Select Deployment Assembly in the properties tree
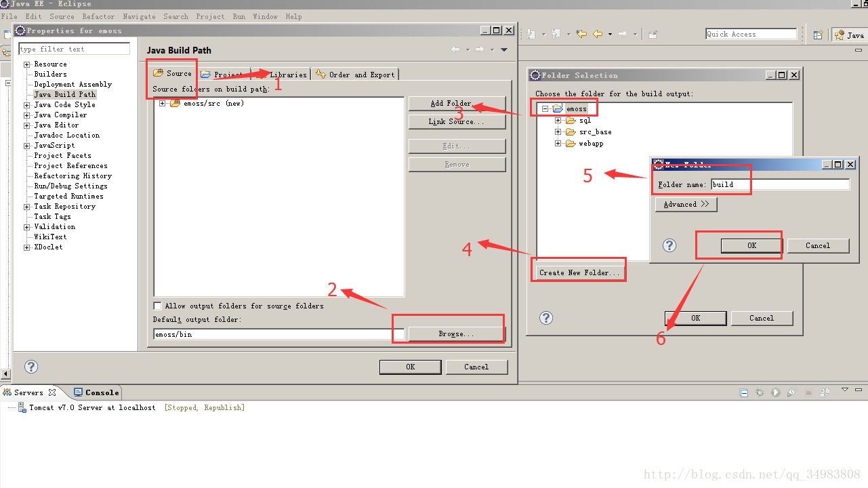 pos(73,85)
